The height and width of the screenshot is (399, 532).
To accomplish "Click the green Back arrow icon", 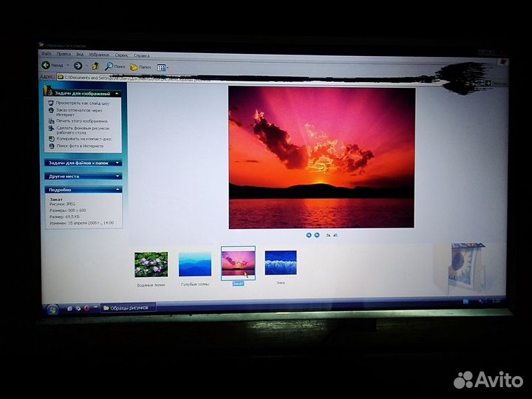I will pos(46,65).
